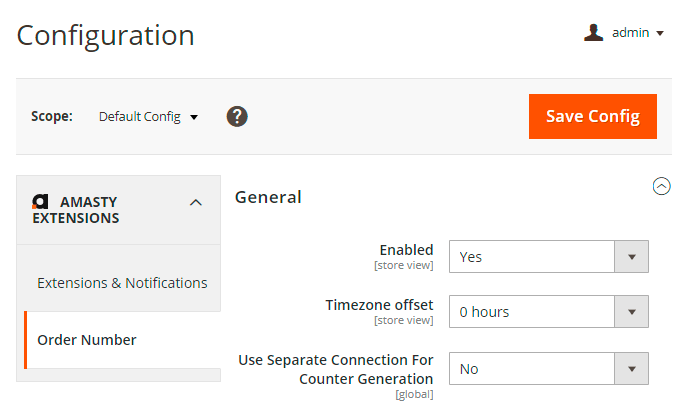Click the arrow button on Separate Connection field
This screenshot has width=685, height=417.
pyautogui.click(x=631, y=369)
